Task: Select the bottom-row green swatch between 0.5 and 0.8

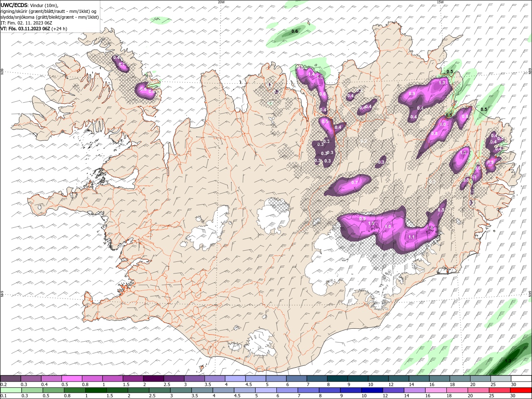Action: tap(53, 390)
